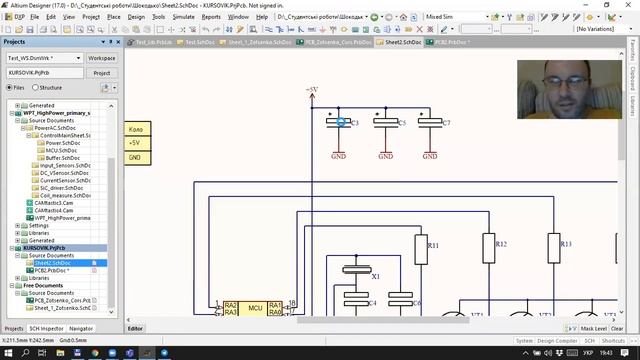Click the Home page icon

pyautogui.click(x=403, y=17)
